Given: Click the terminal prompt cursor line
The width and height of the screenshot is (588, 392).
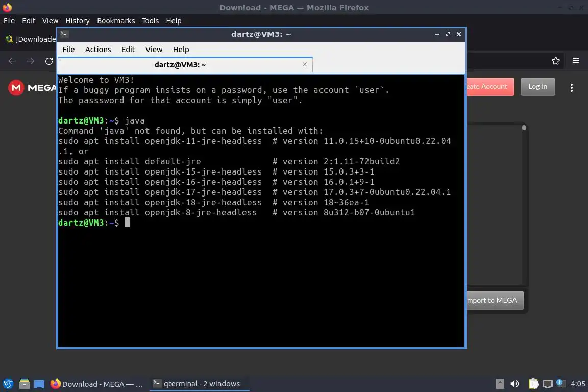Looking at the screenshot, I should click(x=94, y=223).
